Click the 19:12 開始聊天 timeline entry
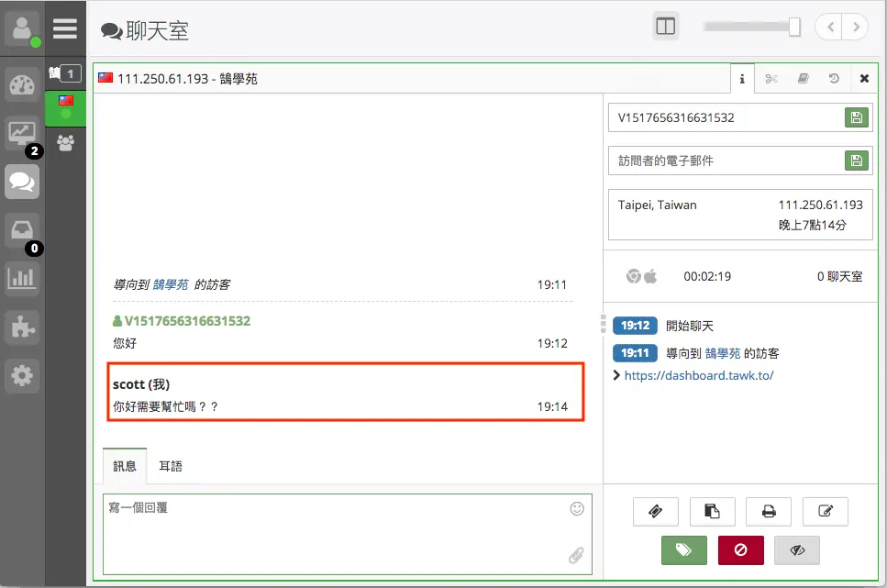Screen dimensions: 887x588 tap(663, 326)
